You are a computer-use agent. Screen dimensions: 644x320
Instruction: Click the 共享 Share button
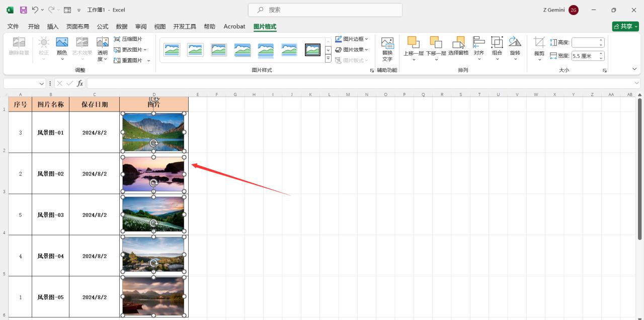pyautogui.click(x=625, y=26)
